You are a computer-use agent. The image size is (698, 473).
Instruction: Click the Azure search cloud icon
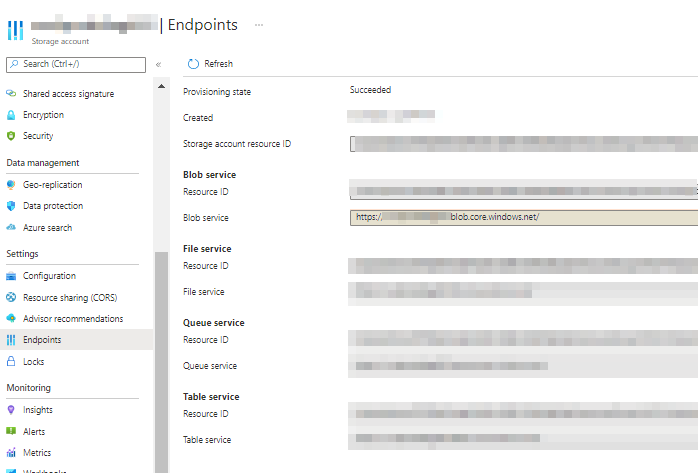[x=11, y=227]
